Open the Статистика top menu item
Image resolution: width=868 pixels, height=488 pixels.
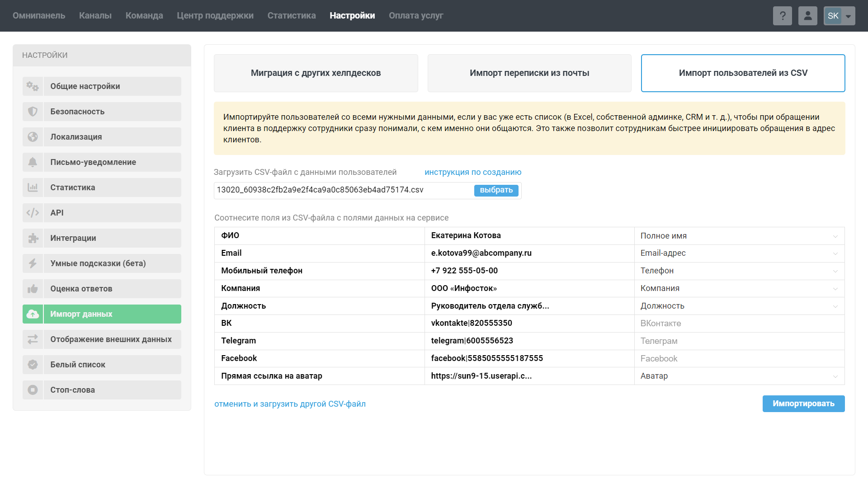pos(292,16)
